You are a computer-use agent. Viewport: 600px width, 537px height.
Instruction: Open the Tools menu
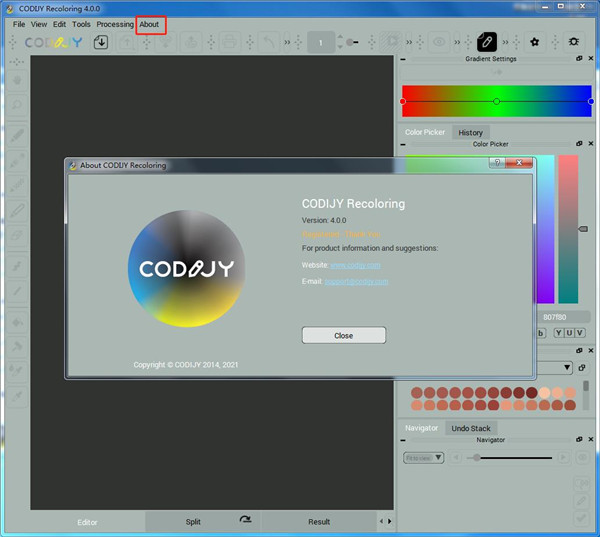[x=81, y=24]
